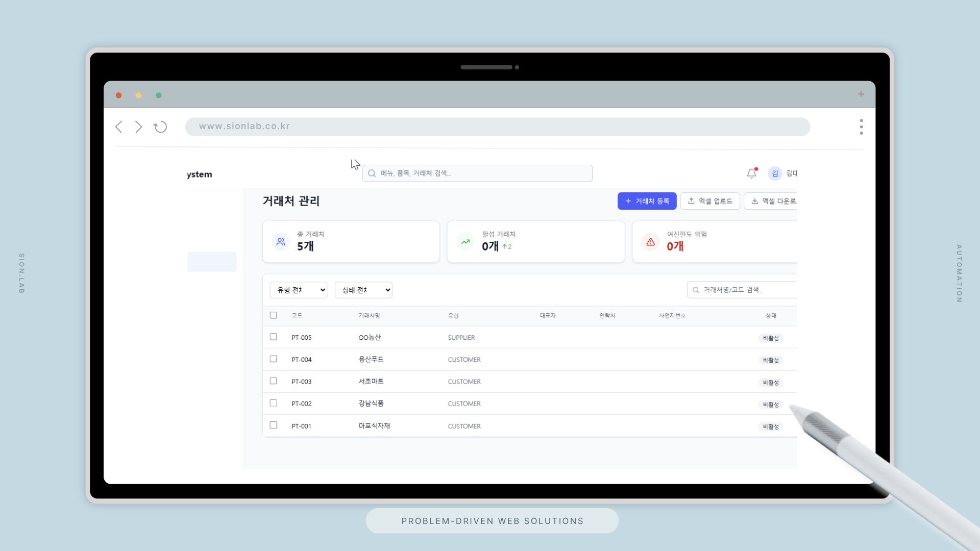Check the PT-005 row checkbox
The width and height of the screenshot is (980, 551).
[x=274, y=337]
